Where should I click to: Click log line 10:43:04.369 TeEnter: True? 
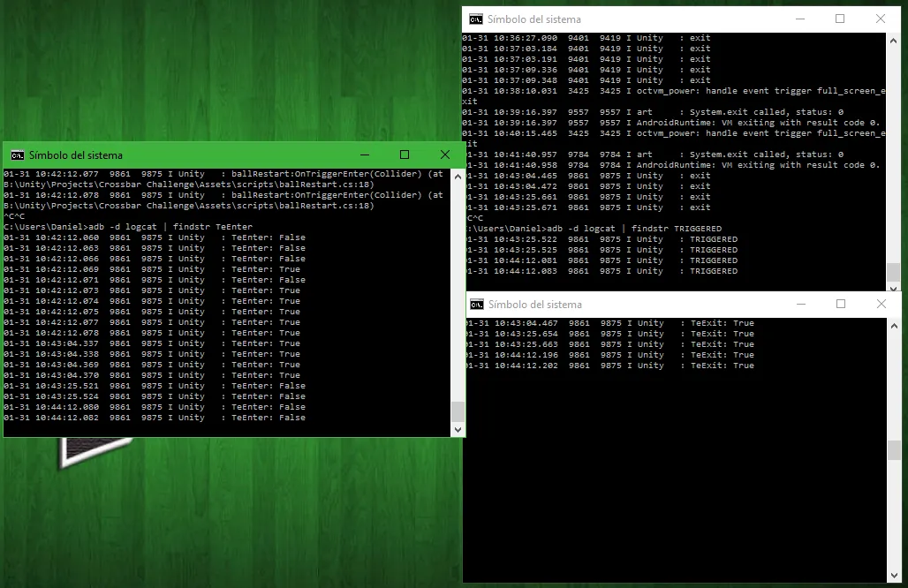pos(152,365)
